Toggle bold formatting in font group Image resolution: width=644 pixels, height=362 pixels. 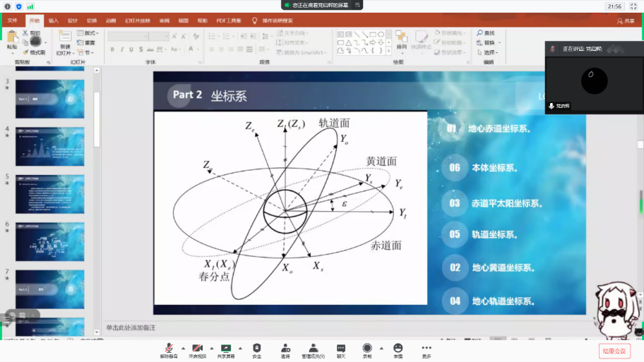(112, 49)
